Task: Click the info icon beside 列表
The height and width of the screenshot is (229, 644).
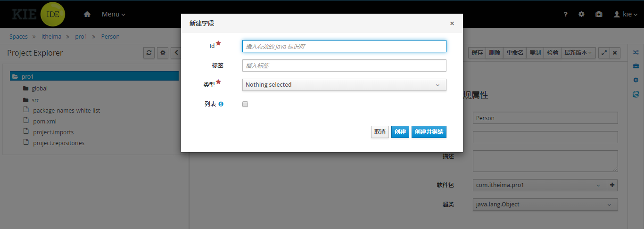Action: (221, 104)
